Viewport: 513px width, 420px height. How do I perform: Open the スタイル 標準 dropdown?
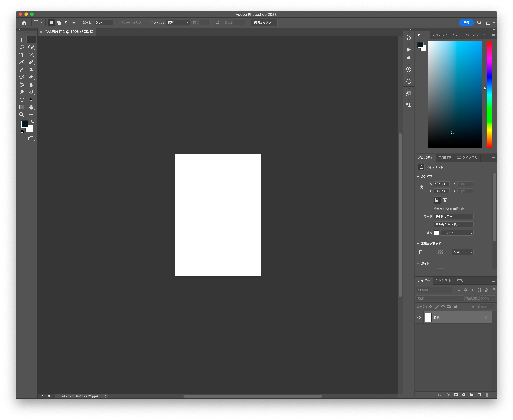[178, 22]
